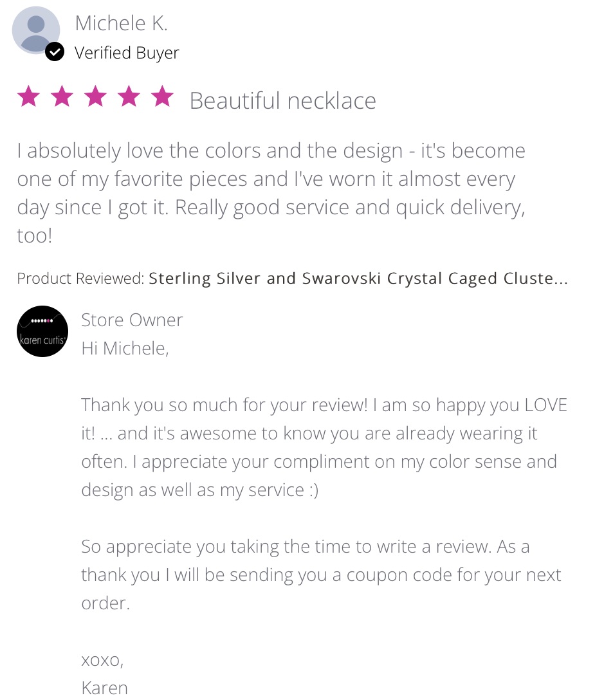The image size is (595, 700).
Task: Click Michele K.'s gray profile avatar
Action: (x=36, y=30)
